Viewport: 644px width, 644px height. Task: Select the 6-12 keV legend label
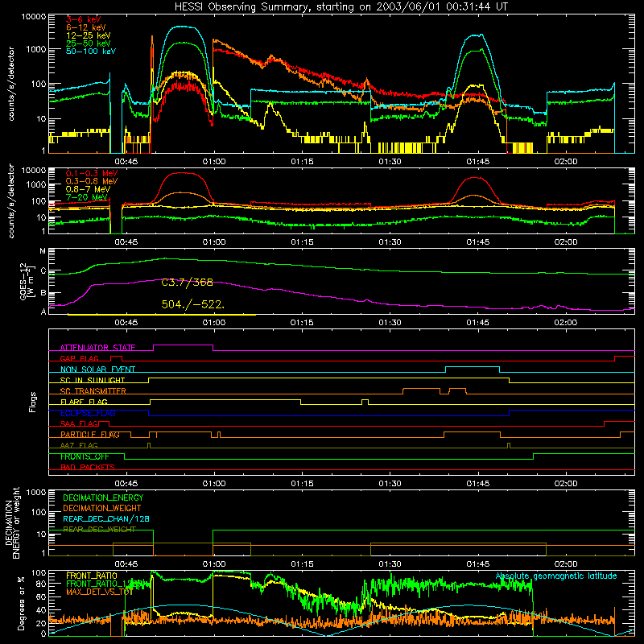tap(86, 27)
